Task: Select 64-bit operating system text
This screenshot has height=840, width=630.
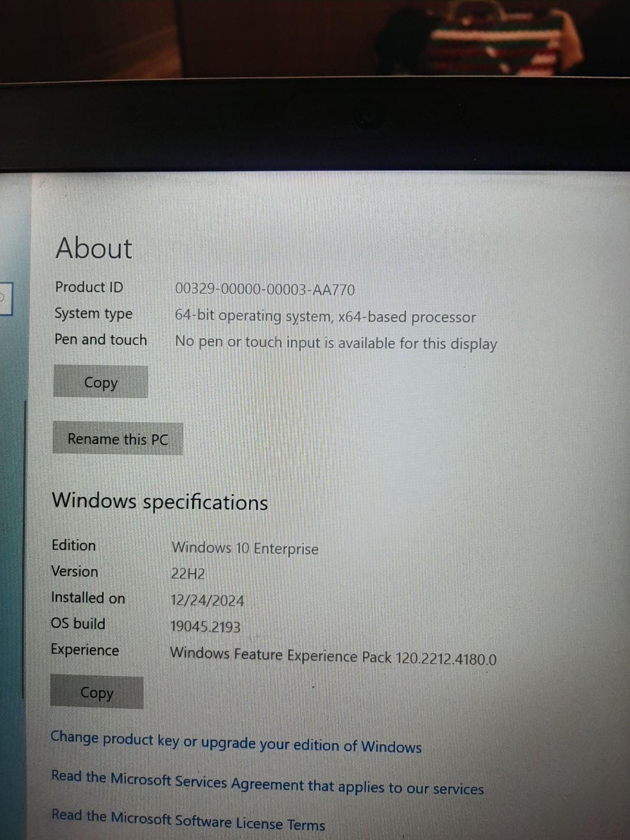Action: click(325, 316)
